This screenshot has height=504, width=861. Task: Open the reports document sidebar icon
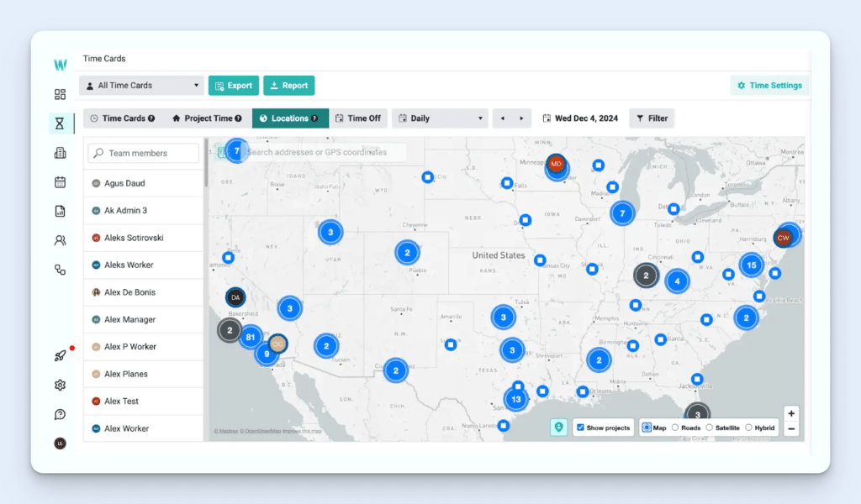coord(60,211)
